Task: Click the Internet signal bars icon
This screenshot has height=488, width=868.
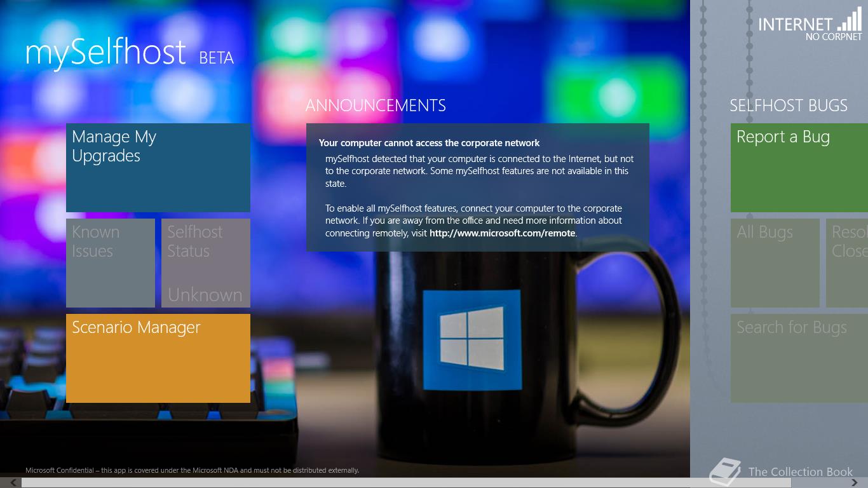Action: coord(850,20)
